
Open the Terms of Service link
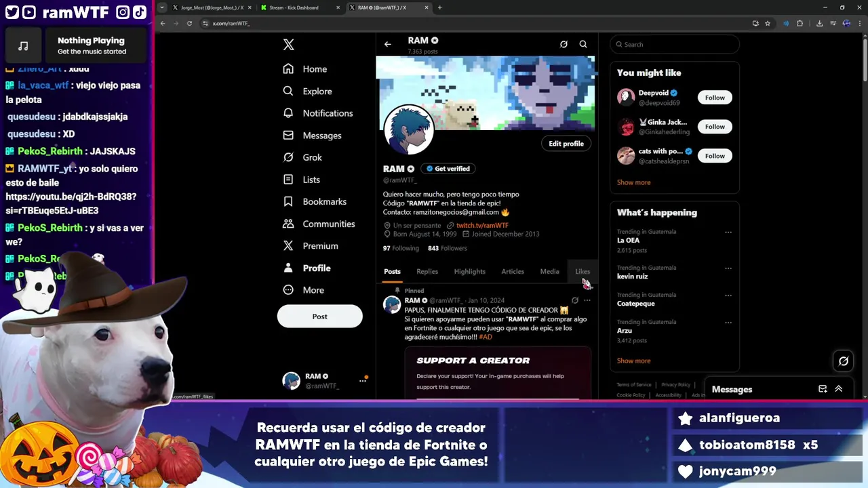633,385
